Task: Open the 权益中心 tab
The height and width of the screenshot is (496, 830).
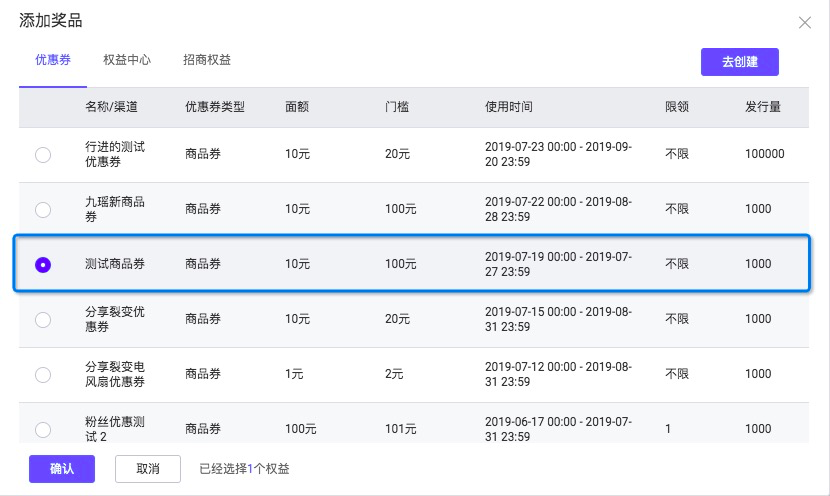Action: click(127, 60)
